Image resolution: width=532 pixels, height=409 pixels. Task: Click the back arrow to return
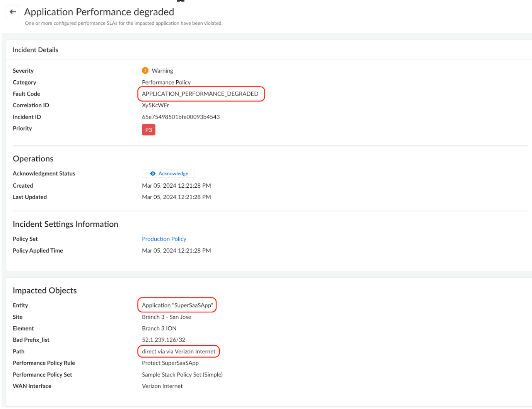pyautogui.click(x=12, y=11)
